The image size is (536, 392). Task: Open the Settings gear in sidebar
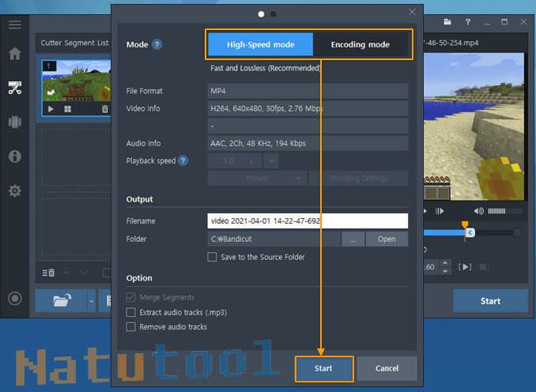[x=14, y=191]
